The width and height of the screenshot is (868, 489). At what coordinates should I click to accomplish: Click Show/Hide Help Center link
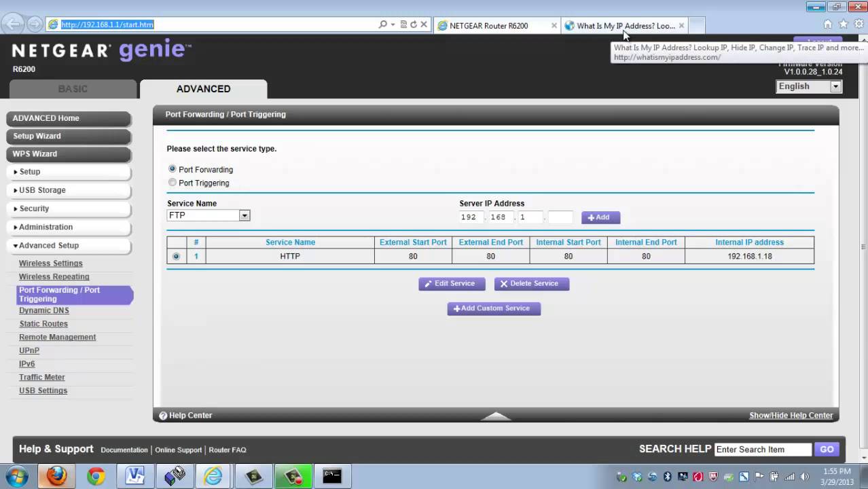pos(791,416)
